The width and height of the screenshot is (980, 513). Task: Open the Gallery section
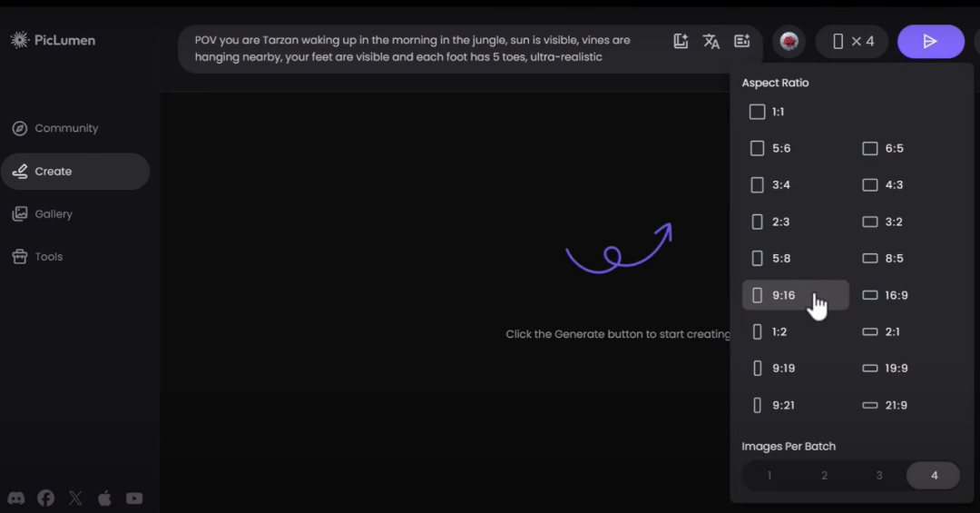(54, 214)
